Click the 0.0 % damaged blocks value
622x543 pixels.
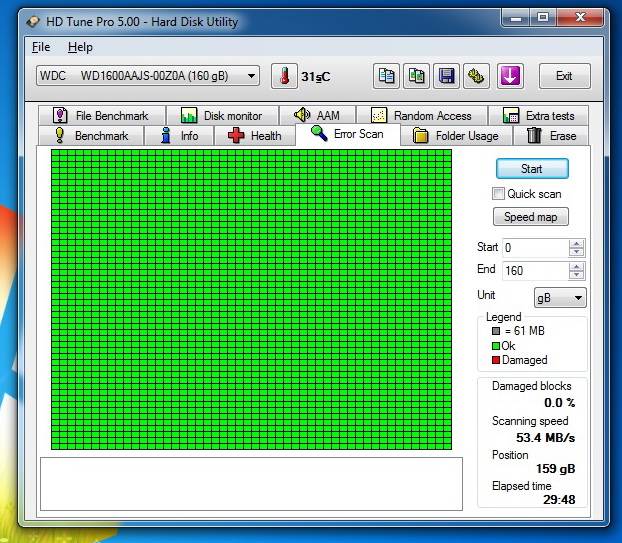tap(560, 403)
